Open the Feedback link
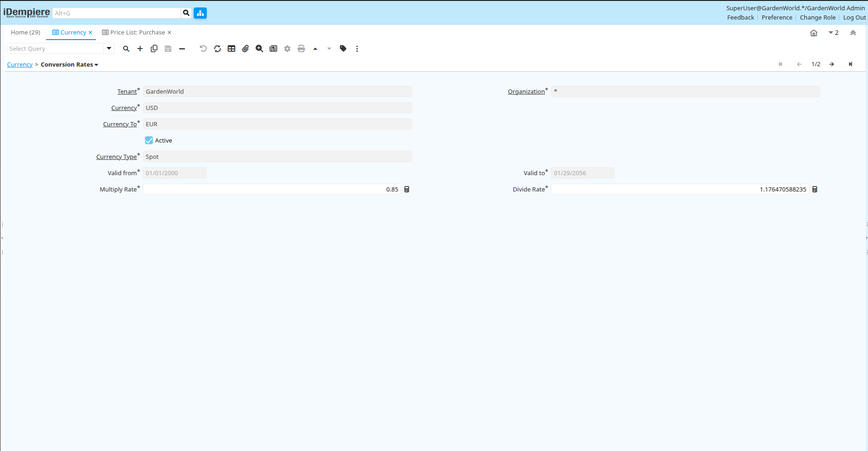This screenshot has width=868, height=451. point(740,17)
